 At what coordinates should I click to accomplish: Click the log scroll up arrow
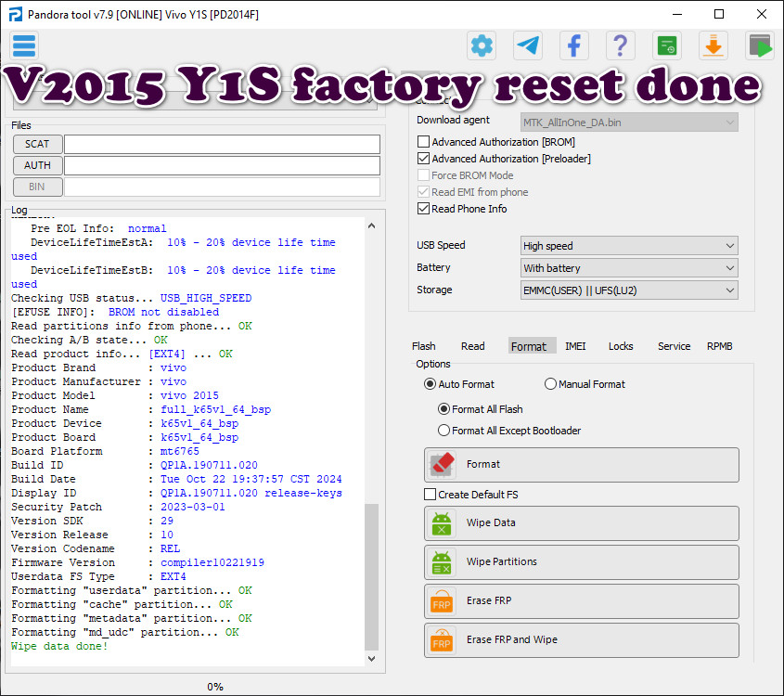371,226
